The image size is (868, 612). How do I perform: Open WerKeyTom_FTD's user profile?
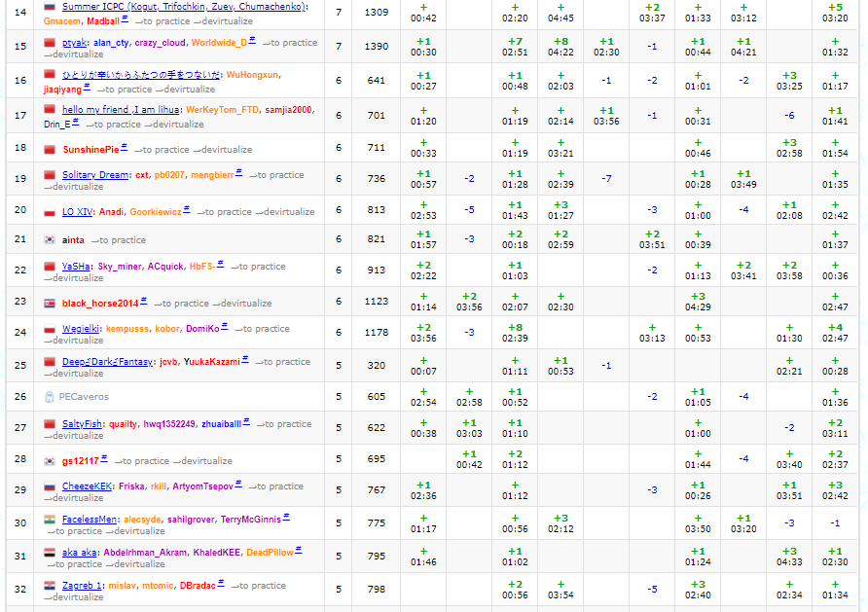coord(222,111)
